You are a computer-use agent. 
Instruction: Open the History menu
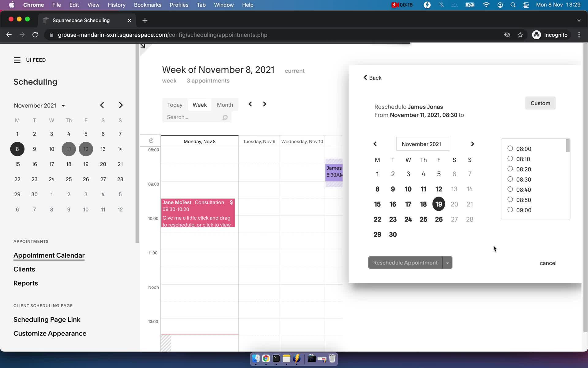point(116,5)
